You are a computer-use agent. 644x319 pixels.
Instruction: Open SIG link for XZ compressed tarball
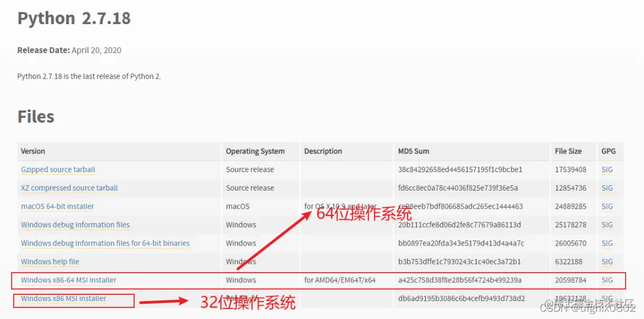point(607,188)
